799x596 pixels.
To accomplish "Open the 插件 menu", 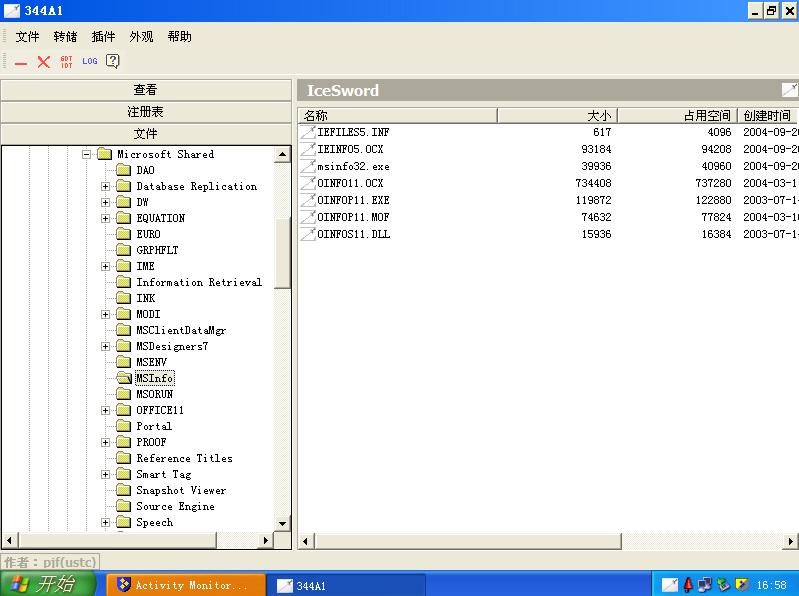I will tap(103, 37).
